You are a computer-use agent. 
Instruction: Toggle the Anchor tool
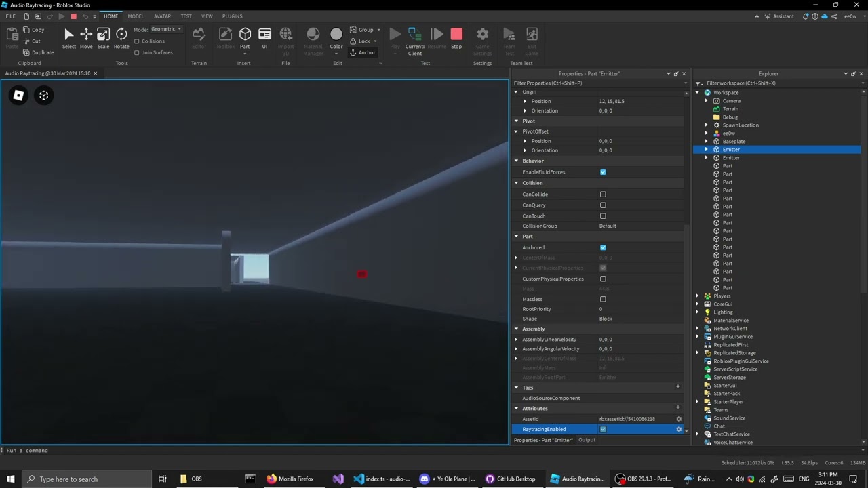click(x=363, y=52)
